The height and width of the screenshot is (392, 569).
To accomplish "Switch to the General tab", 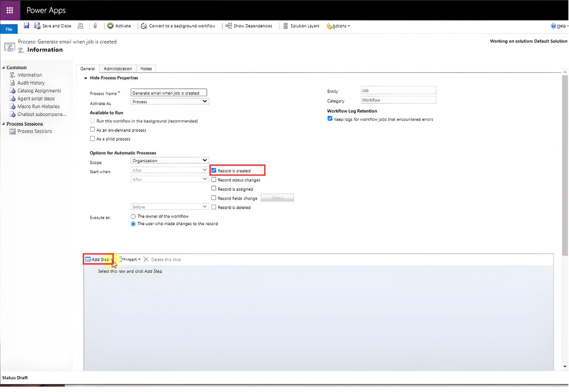I will click(x=87, y=69).
